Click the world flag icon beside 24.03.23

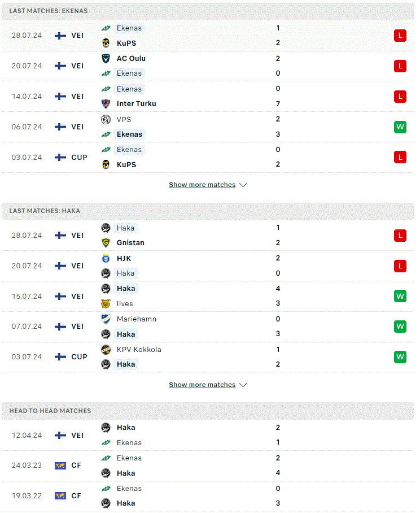[x=60, y=466]
